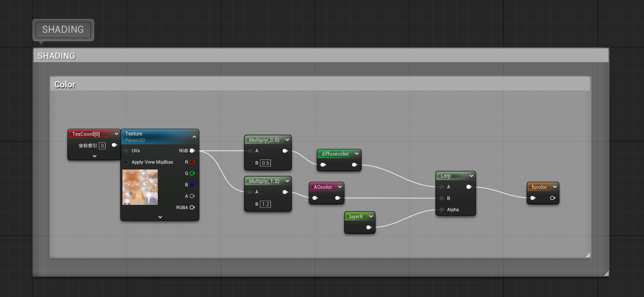Viewport: 644px width, 297px height.
Task: Click the red R output pin
Action: 192,162
